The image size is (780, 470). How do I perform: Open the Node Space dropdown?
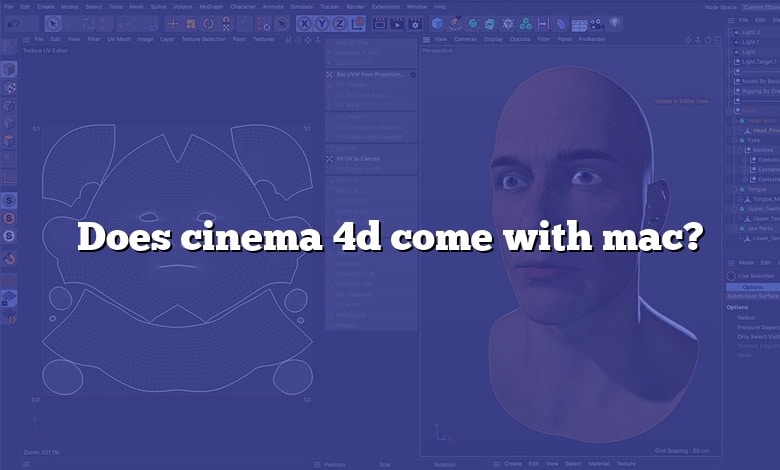click(761, 7)
